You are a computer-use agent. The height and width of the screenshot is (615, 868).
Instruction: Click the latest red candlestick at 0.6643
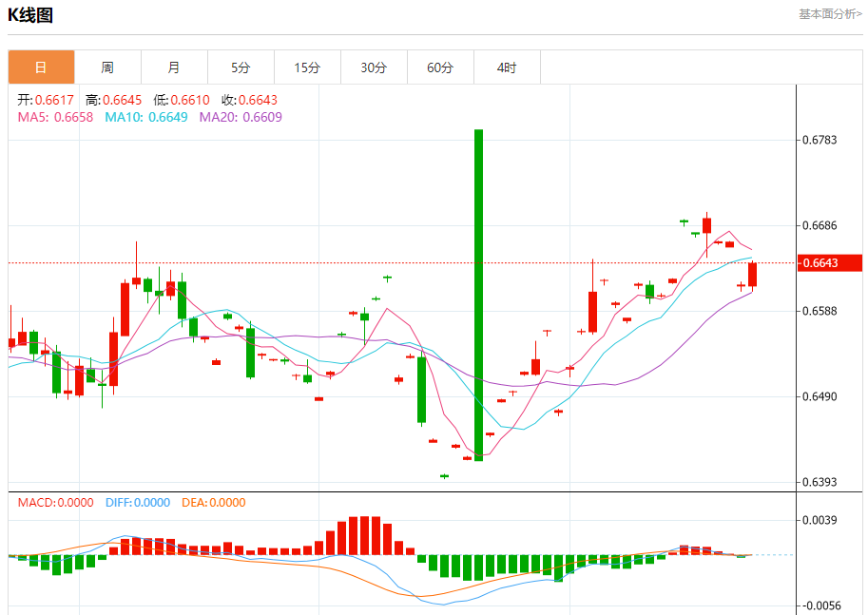click(x=752, y=275)
